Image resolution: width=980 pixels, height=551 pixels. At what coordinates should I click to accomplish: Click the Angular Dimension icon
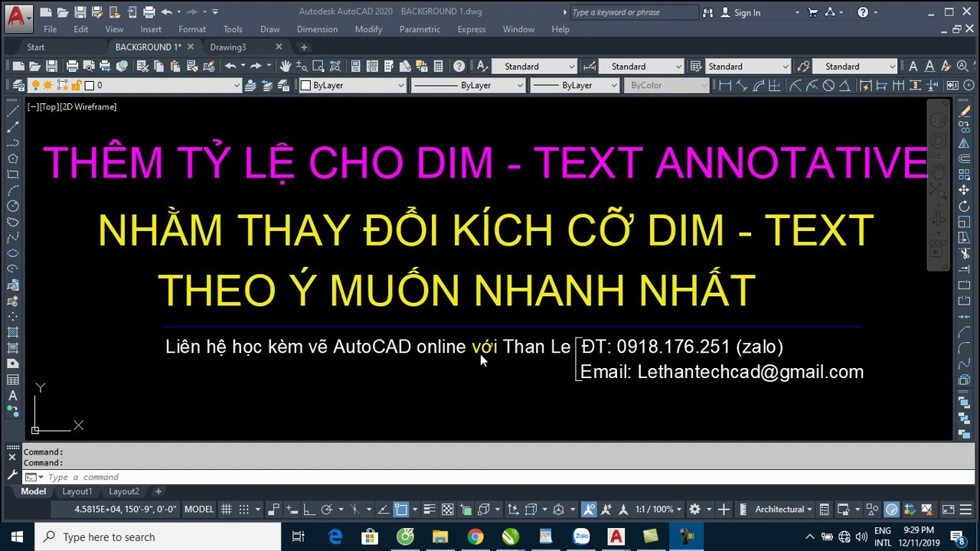844,85
